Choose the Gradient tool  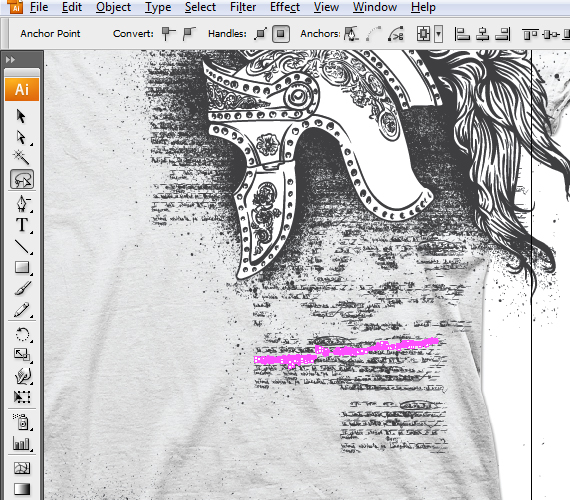[x=22, y=489]
